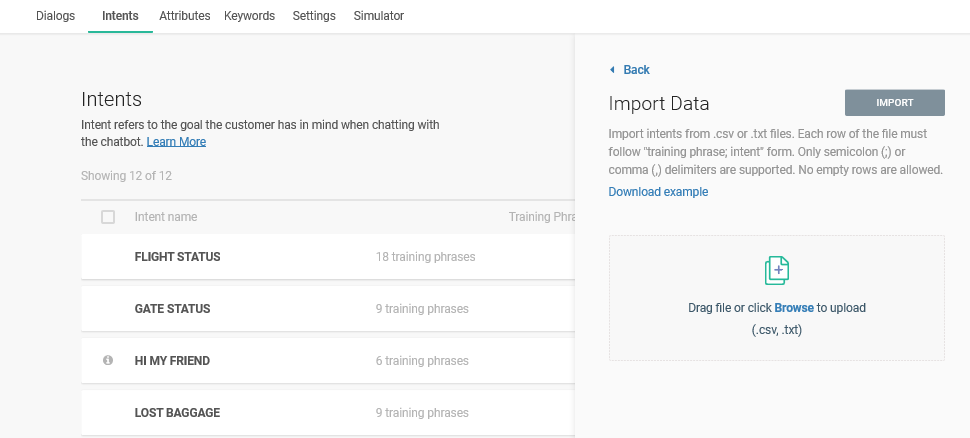Click the Download example link

tap(658, 192)
